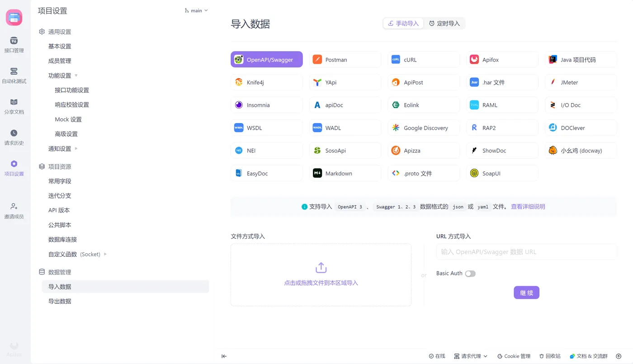Switch to the 手动导入 tab
Screen dimensions: 633x364
pyautogui.click(x=403, y=24)
